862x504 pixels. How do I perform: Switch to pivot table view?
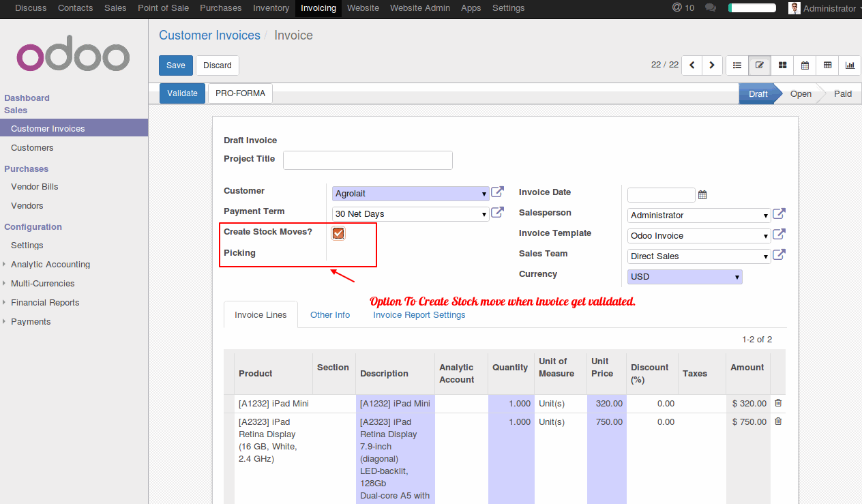[827, 65]
